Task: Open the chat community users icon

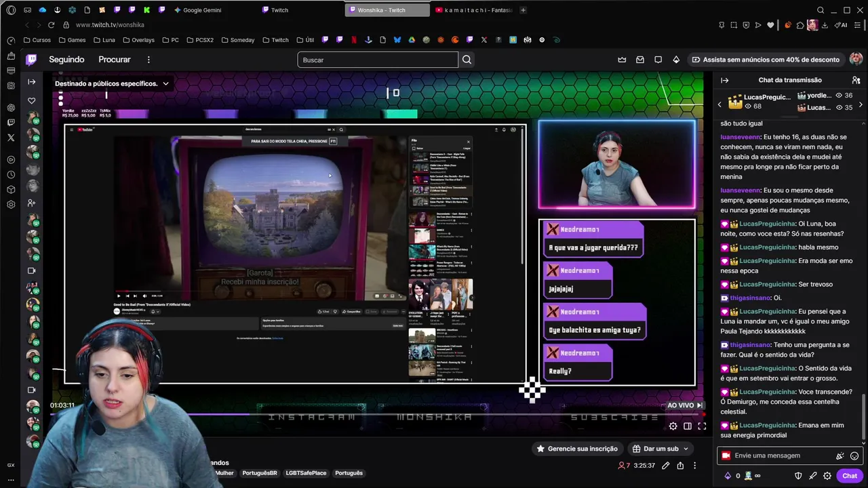Action: [856, 80]
